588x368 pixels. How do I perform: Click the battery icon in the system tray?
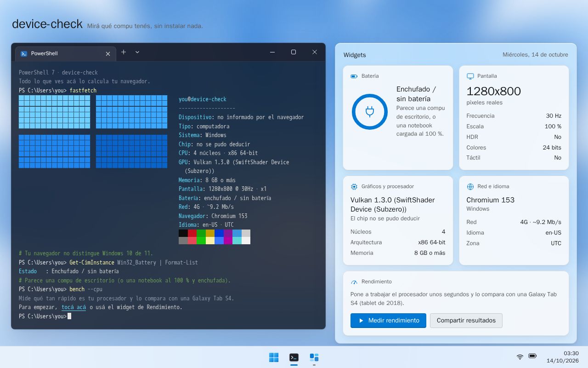[532, 356]
